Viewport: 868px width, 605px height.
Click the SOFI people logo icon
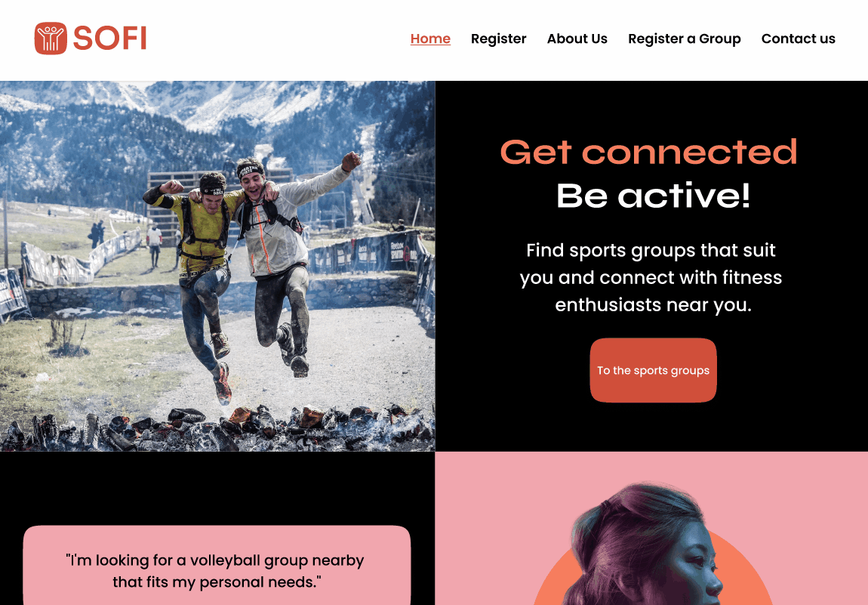(51, 39)
